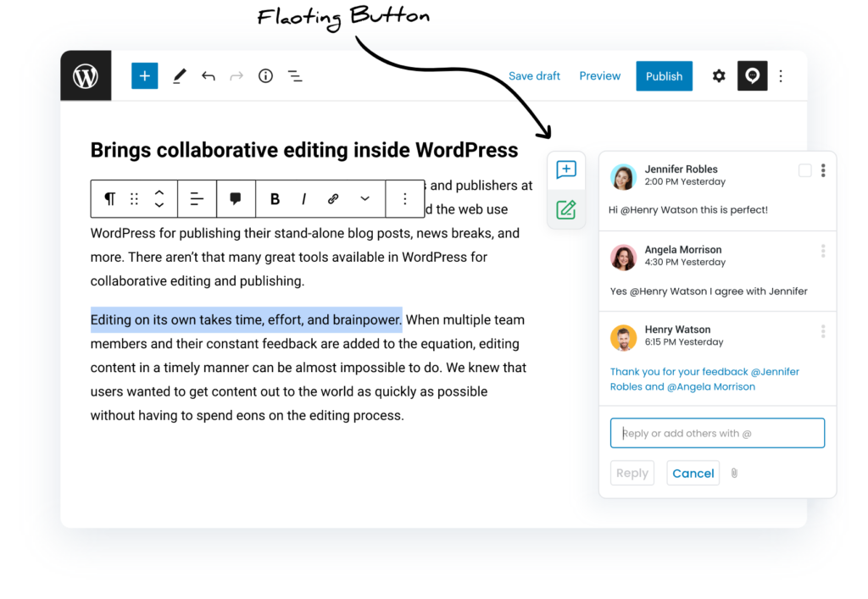Move block up with the chevron
This screenshot has height=599, width=868.
[x=159, y=192]
